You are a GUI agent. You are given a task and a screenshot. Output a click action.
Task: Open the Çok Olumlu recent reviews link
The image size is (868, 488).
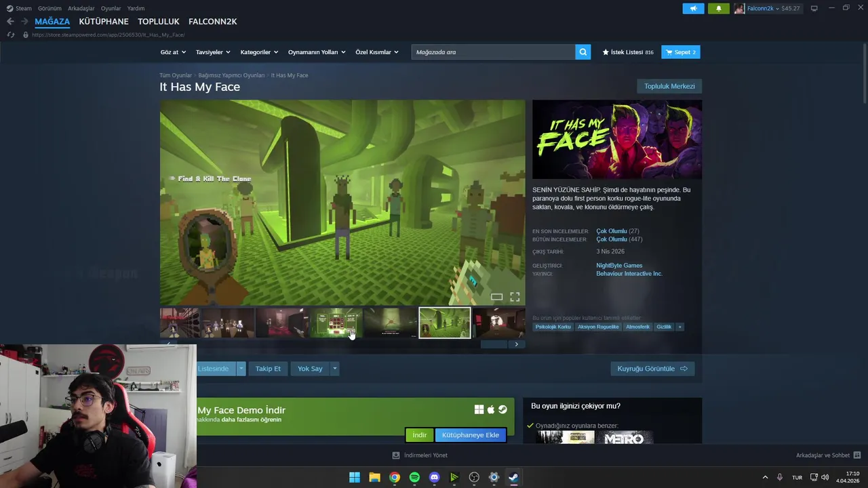(x=612, y=231)
